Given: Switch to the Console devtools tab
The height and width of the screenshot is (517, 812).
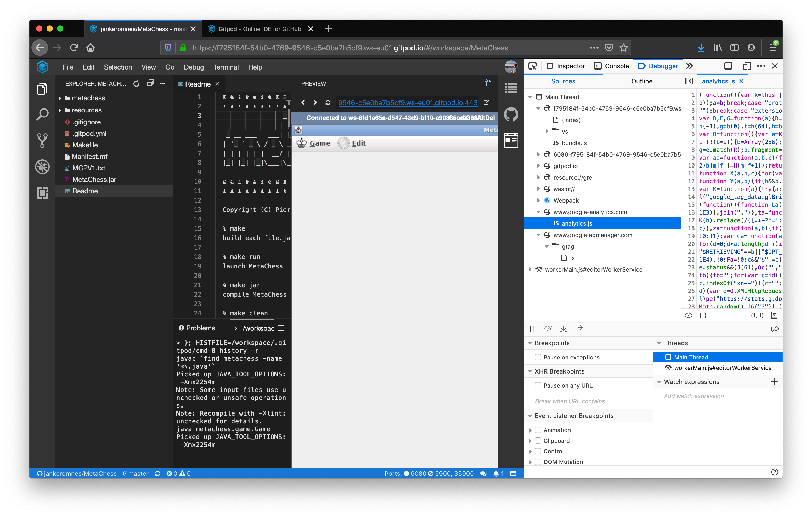Looking at the screenshot, I should [x=611, y=66].
